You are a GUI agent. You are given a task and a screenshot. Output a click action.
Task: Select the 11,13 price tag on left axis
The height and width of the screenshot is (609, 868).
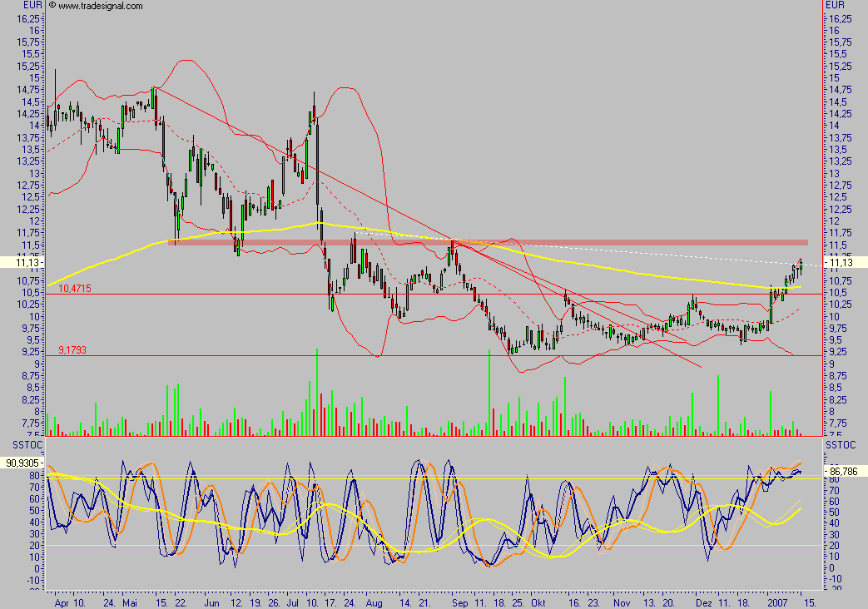(x=18, y=262)
